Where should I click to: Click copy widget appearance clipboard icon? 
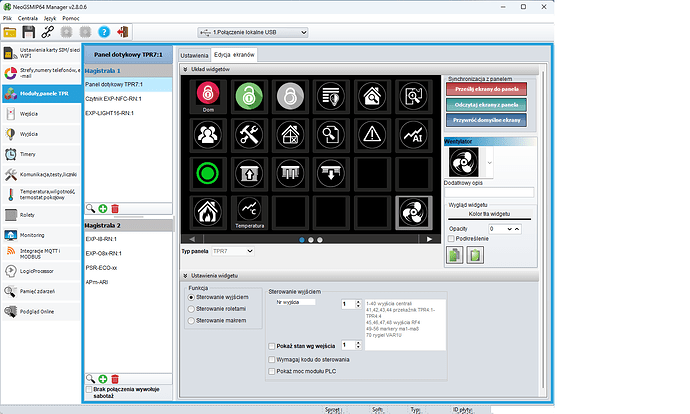coord(455,255)
